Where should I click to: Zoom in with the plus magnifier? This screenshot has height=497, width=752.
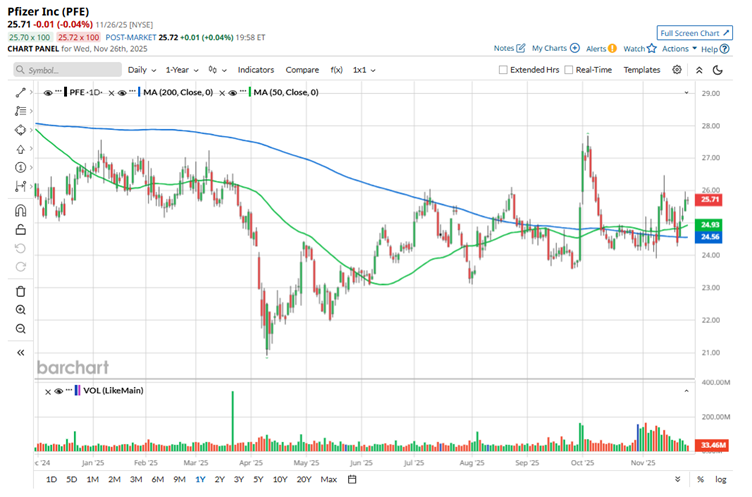point(20,310)
